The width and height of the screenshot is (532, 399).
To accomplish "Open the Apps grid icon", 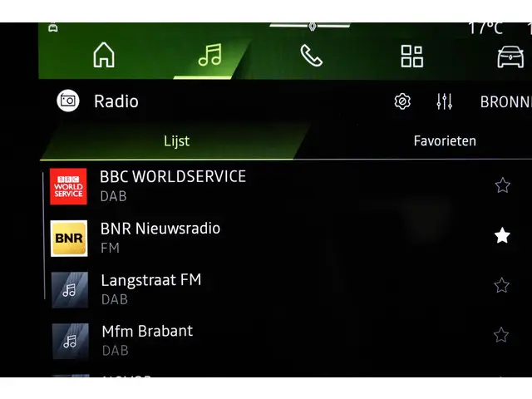I will (411, 57).
